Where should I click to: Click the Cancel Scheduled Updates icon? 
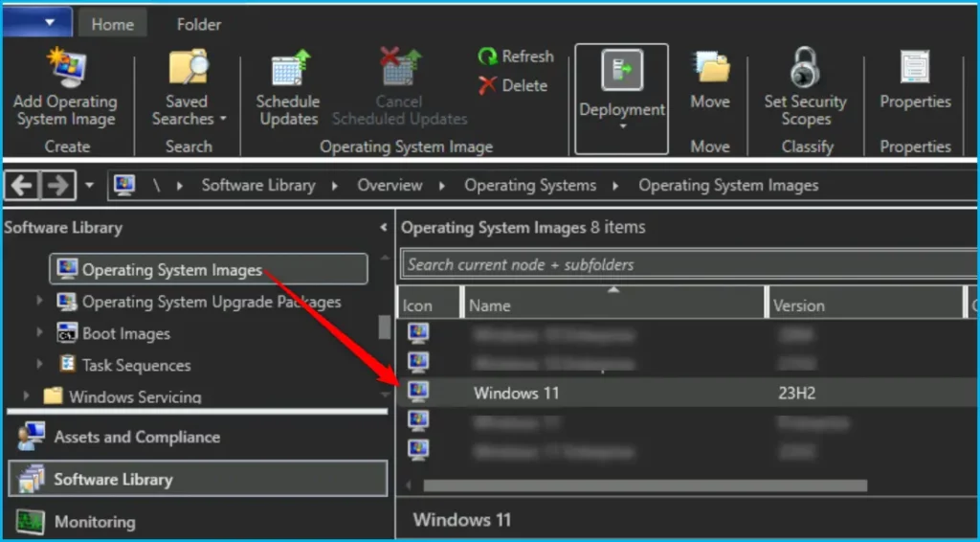(401, 68)
